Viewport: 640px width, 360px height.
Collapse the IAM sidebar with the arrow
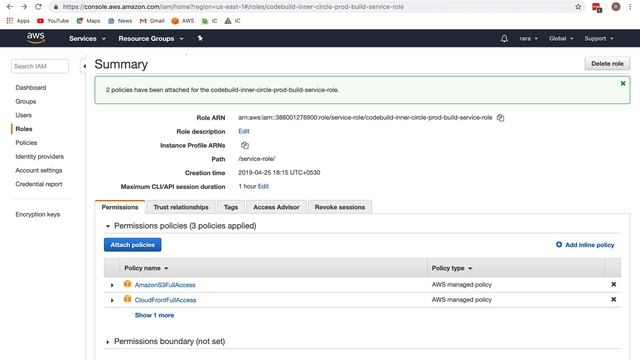click(84, 66)
